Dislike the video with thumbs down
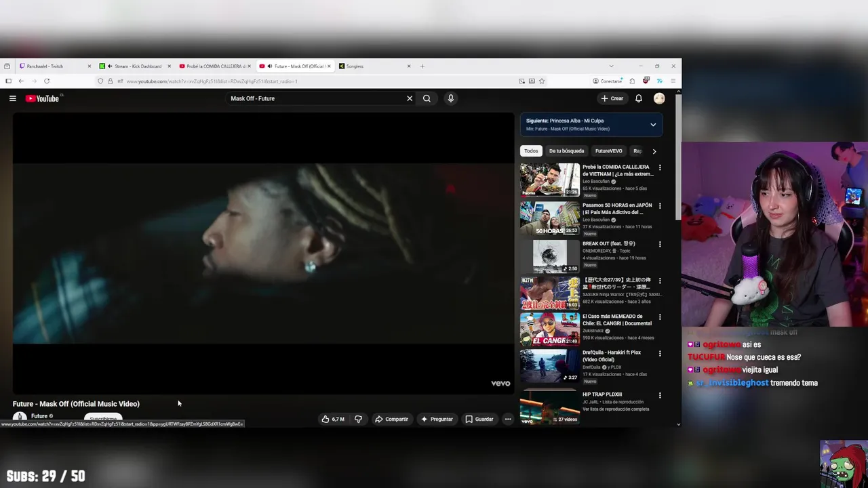This screenshot has width=868, height=488. pos(358,419)
